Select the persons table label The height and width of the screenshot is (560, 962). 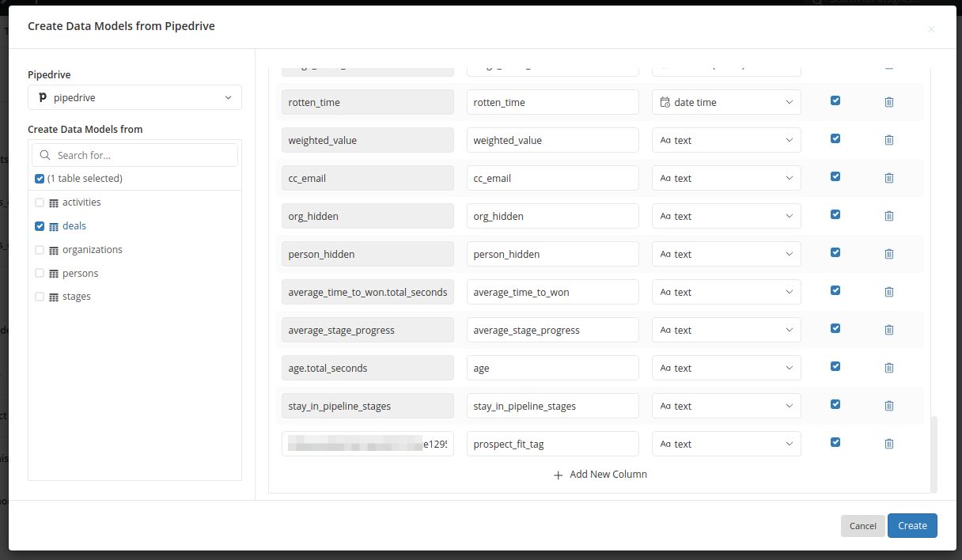tap(81, 274)
